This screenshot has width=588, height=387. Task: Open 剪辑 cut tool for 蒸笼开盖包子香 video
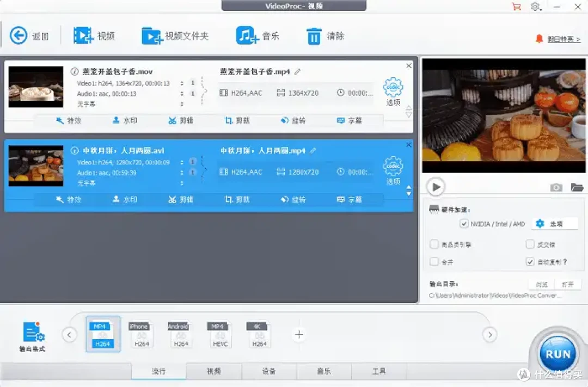coord(181,120)
